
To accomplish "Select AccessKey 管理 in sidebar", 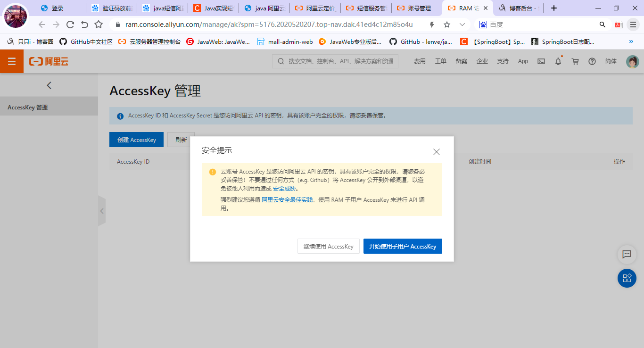I will (49, 108).
